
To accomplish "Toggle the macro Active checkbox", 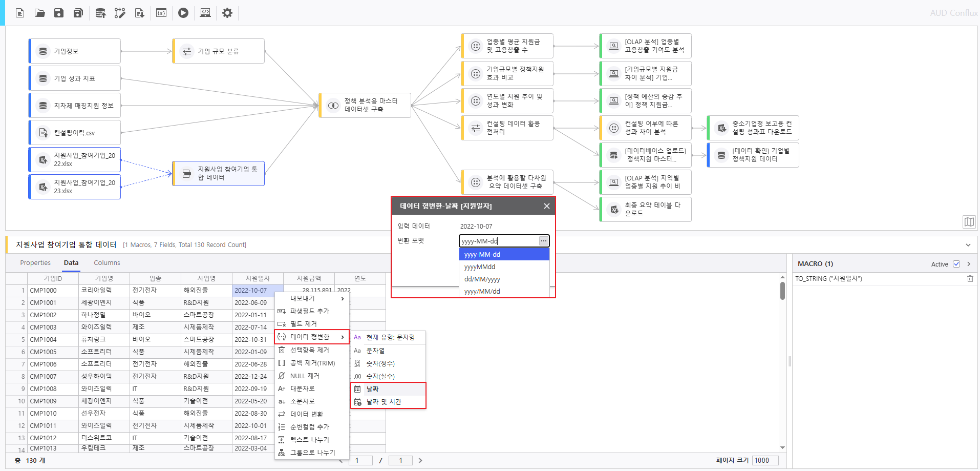I will click(x=956, y=264).
